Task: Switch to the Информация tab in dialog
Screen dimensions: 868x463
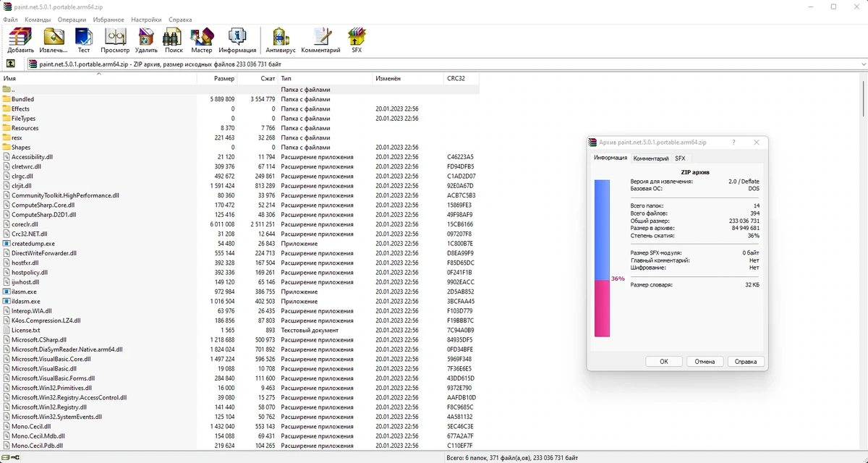Action: (x=610, y=158)
